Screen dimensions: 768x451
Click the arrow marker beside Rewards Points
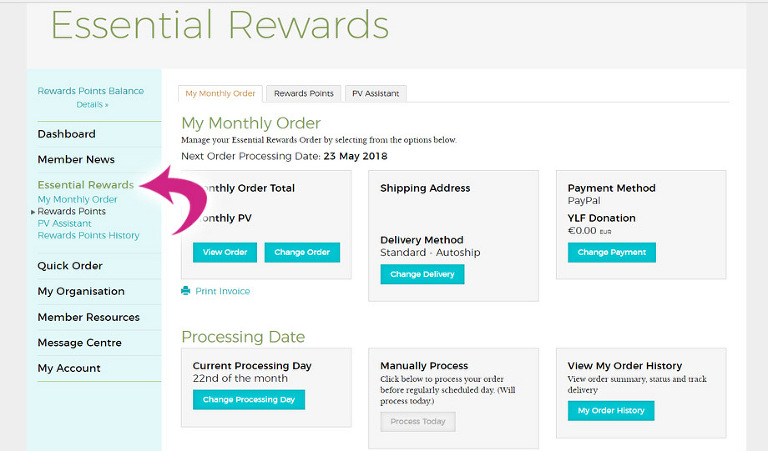33,212
